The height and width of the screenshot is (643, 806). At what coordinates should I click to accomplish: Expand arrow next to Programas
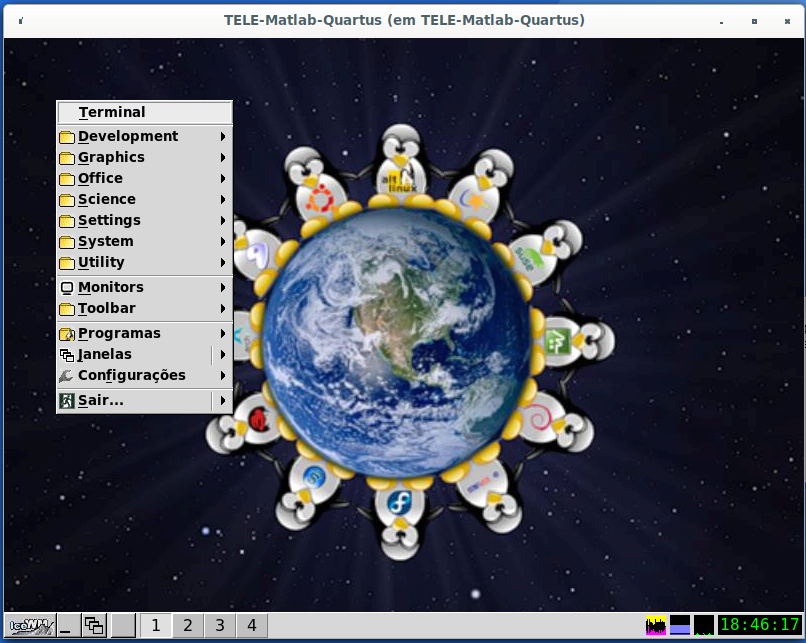[x=223, y=334]
